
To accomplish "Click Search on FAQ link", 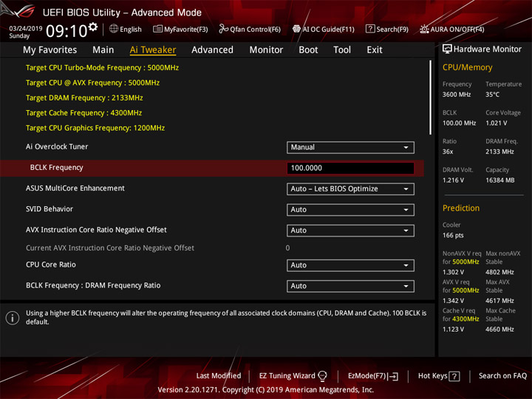I will pyautogui.click(x=502, y=376).
